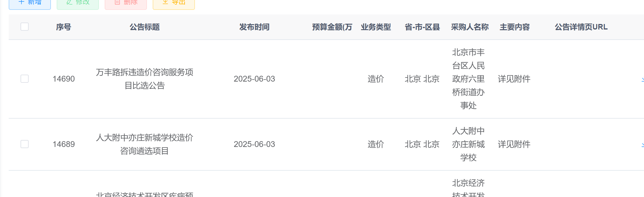This screenshot has height=197, width=644.
Task: Click the 发布时间 column header
Action: coord(254,27)
